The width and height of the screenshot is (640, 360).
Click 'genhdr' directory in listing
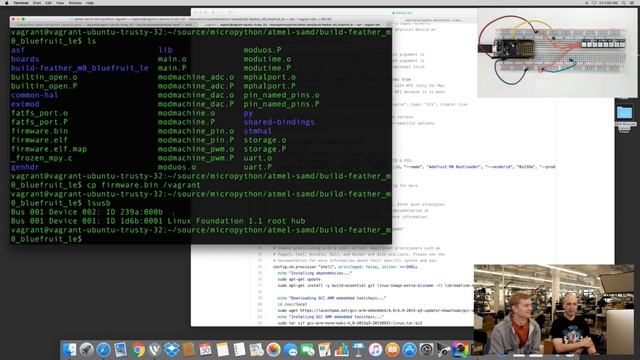coord(25,167)
